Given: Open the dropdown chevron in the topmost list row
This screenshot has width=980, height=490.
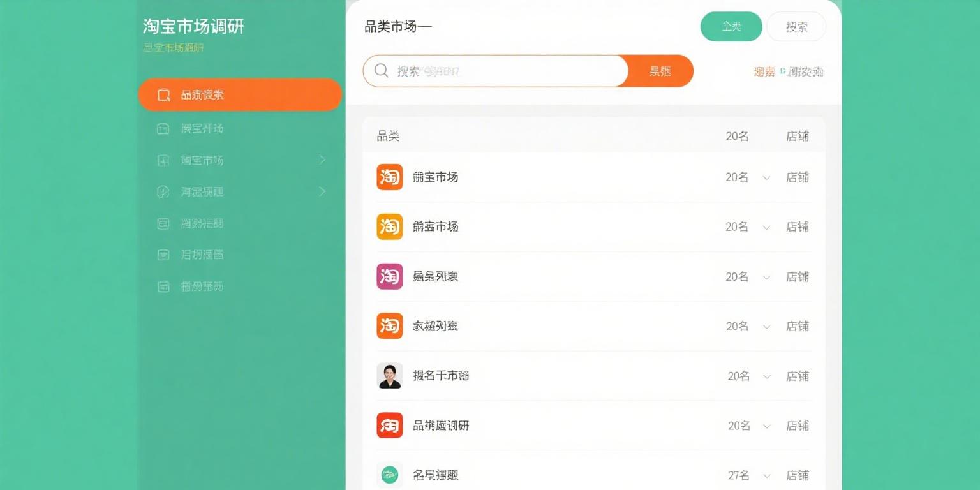Looking at the screenshot, I should [x=767, y=178].
